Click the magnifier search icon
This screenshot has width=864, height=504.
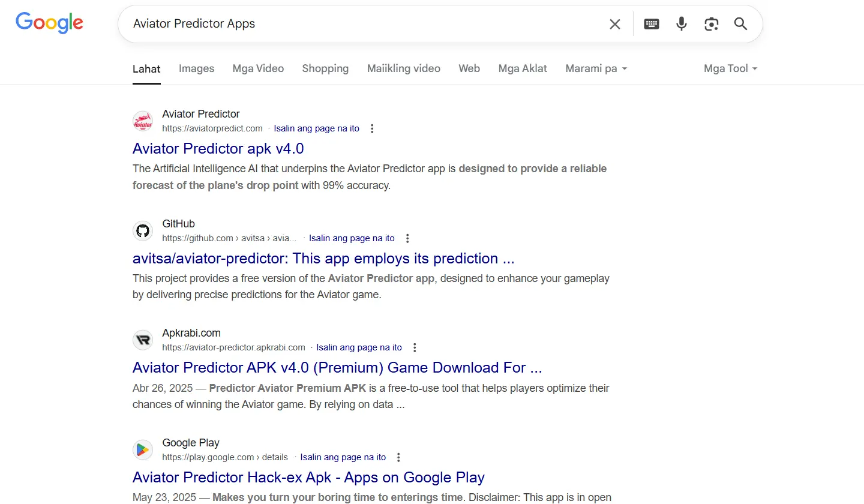[x=741, y=24]
